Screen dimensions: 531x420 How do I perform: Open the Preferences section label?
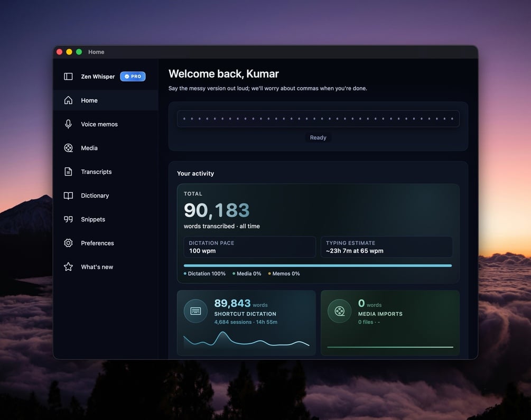(x=97, y=243)
